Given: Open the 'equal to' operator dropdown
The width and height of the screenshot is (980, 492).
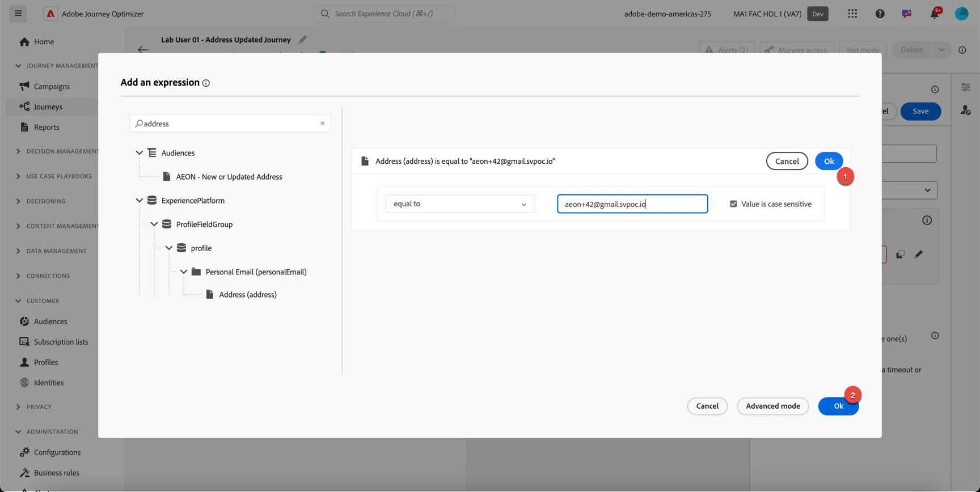Looking at the screenshot, I should [x=460, y=204].
